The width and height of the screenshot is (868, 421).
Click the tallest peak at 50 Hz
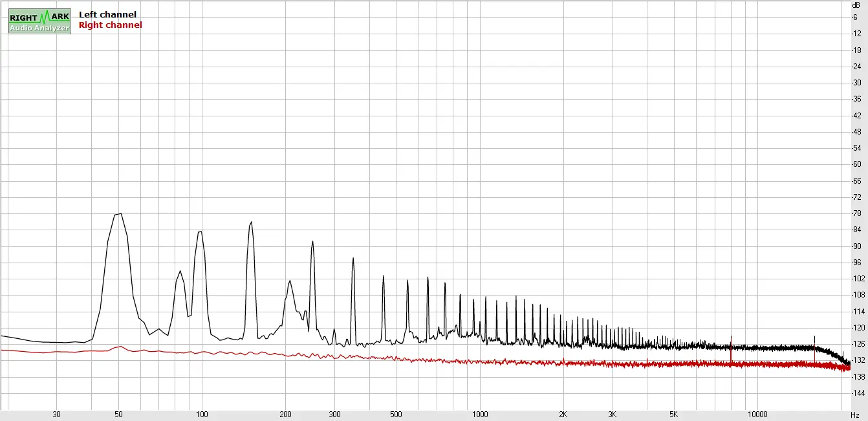[119, 215]
